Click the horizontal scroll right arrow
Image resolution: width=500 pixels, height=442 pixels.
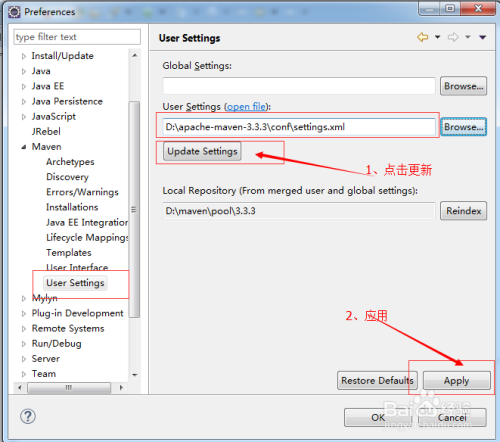coord(121,388)
